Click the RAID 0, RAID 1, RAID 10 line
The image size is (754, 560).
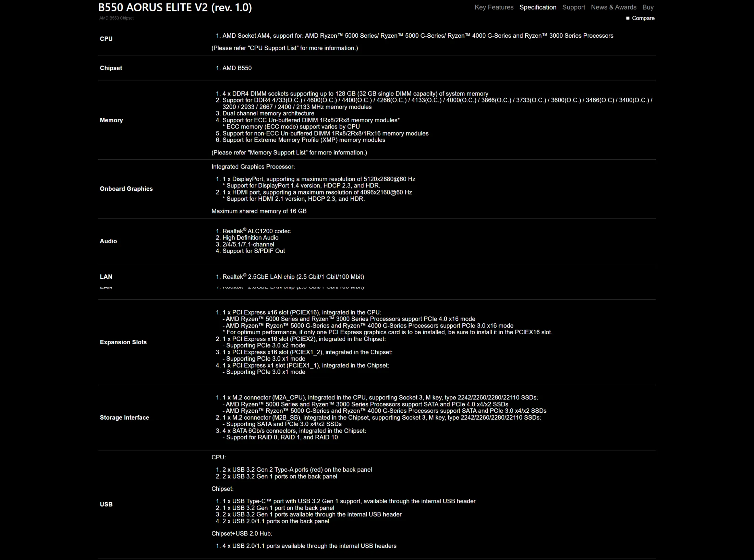[280, 437]
